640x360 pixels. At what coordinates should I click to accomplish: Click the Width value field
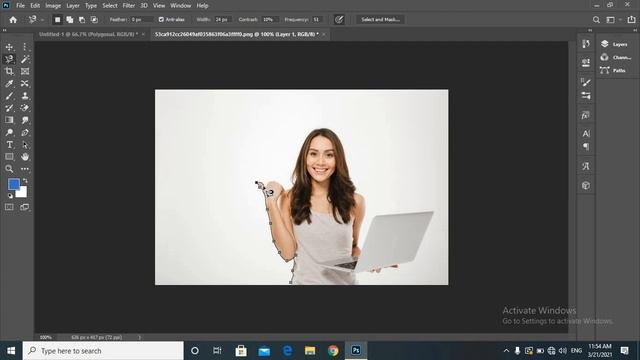tap(223, 20)
